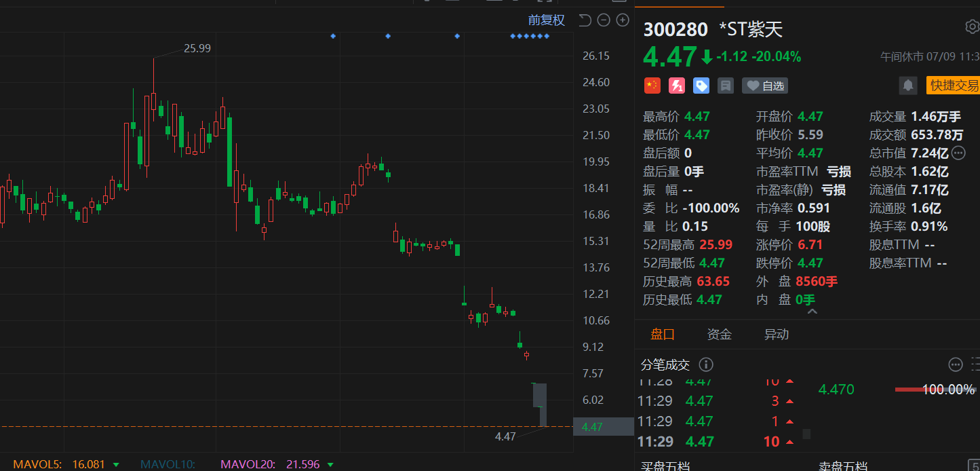Open more options next to 总市值
The width and height of the screenshot is (980, 471).
958,153
